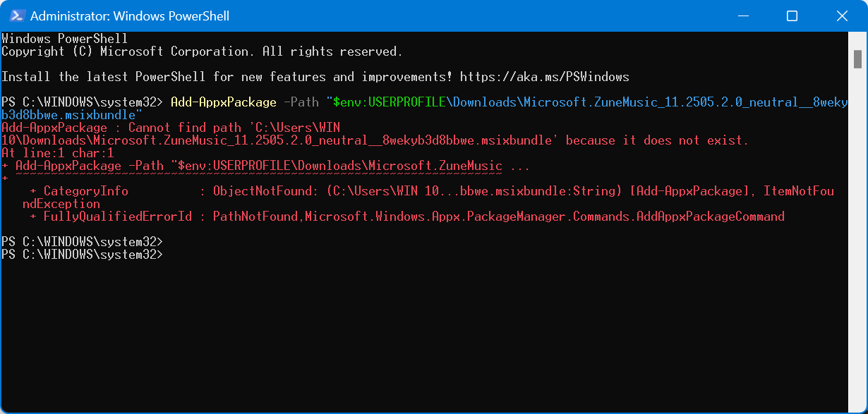
Task: Click the gray -Path parameter text
Action: pos(301,102)
